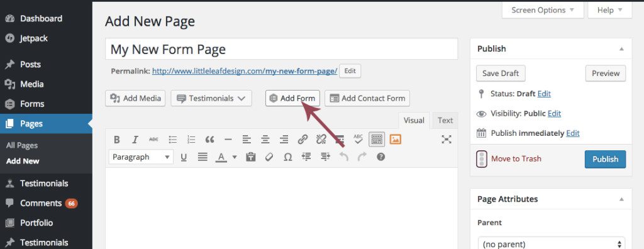
Task: Click the Preview button
Action: (x=606, y=74)
